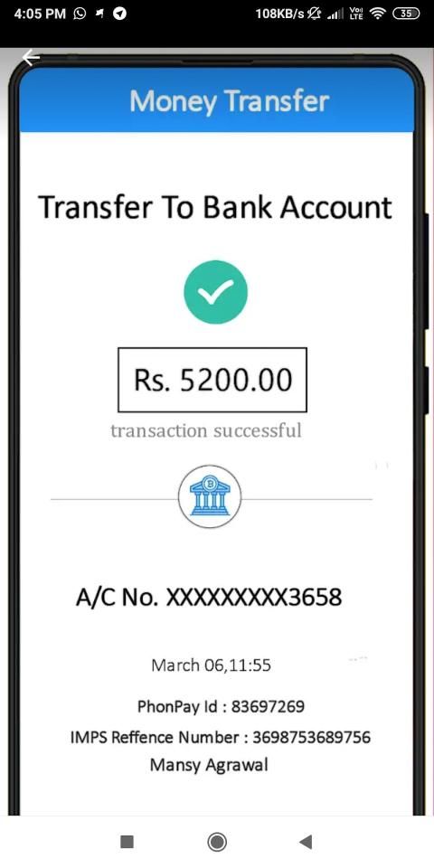434x868 pixels.
Task: Click the Mansy Agrawal name
Action: (209, 766)
